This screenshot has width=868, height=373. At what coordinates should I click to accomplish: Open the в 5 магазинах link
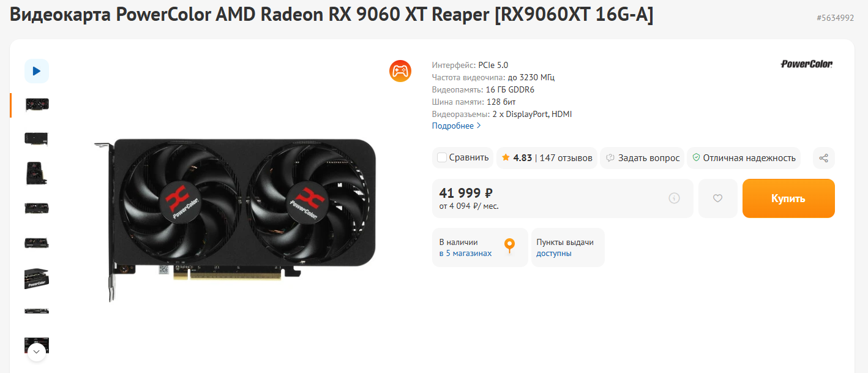pos(465,254)
